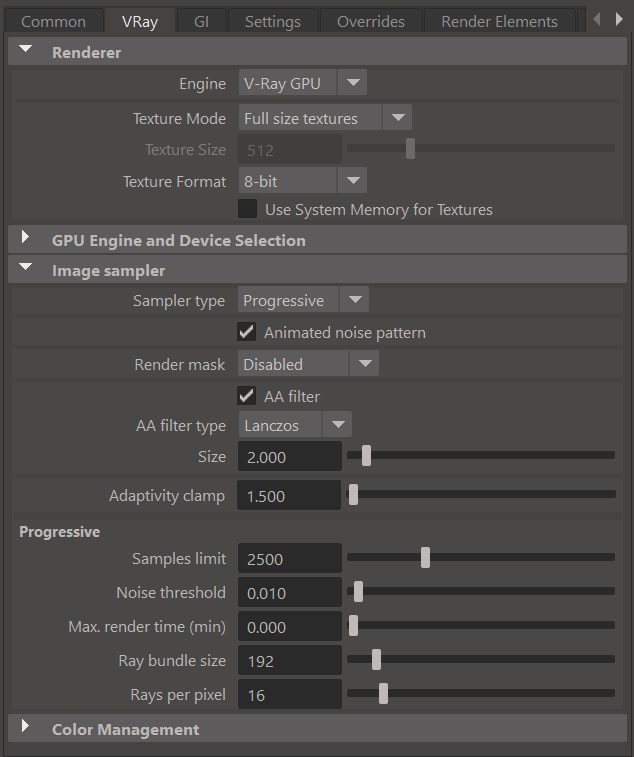
Task: Click the Samples limit slider handle
Action: (x=426, y=558)
